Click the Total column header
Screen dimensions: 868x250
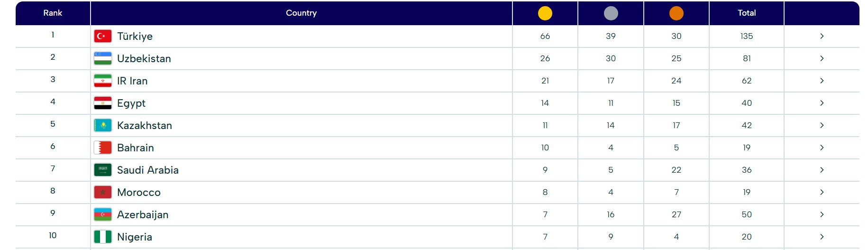pos(746,13)
